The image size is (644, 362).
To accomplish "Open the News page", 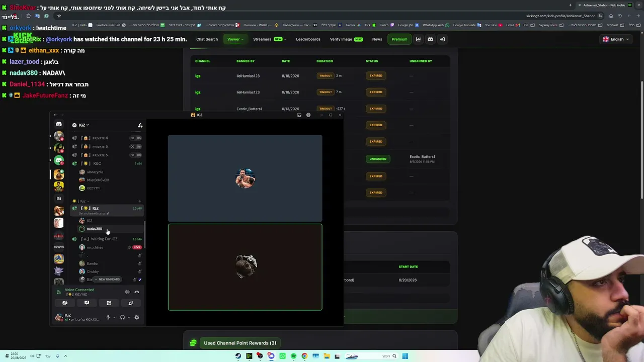I will [377, 39].
